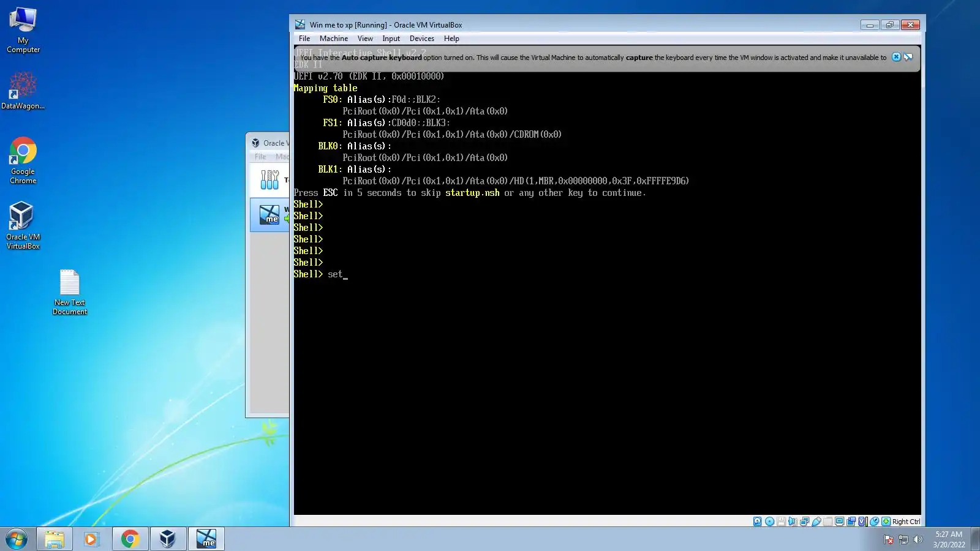Switch to Win me VM taskbar button

206,539
